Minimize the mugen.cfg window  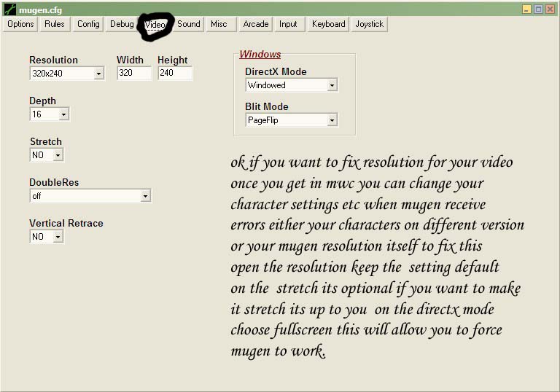(x=526, y=9)
